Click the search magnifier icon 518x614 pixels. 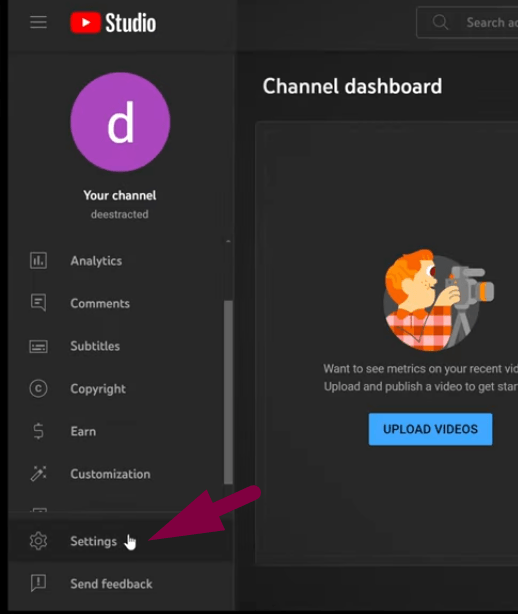(440, 22)
